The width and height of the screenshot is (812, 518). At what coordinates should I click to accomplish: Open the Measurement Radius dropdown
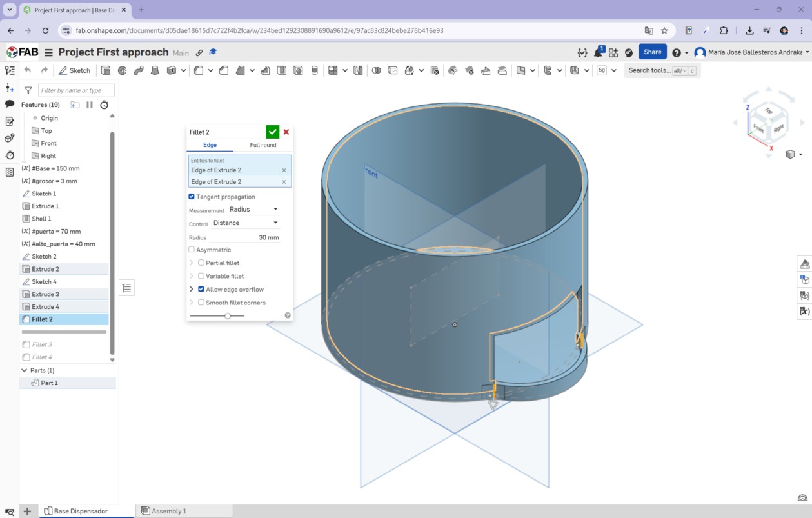tap(253, 210)
